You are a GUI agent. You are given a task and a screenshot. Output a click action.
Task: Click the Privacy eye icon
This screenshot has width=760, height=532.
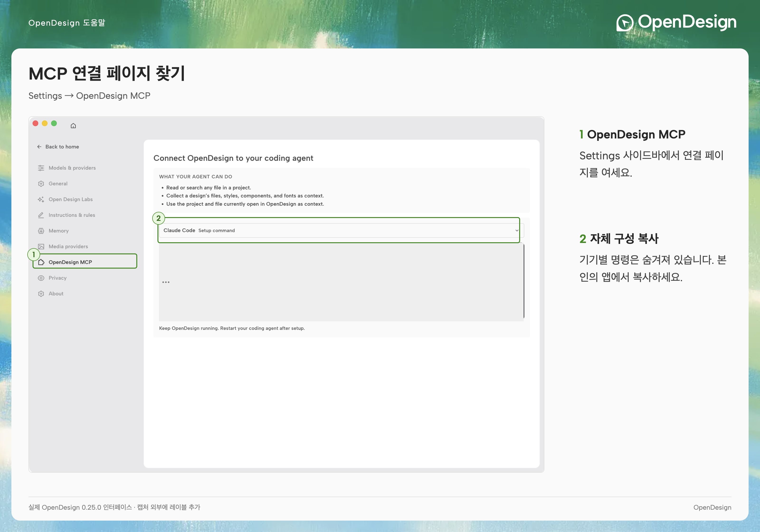pyautogui.click(x=41, y=278)
